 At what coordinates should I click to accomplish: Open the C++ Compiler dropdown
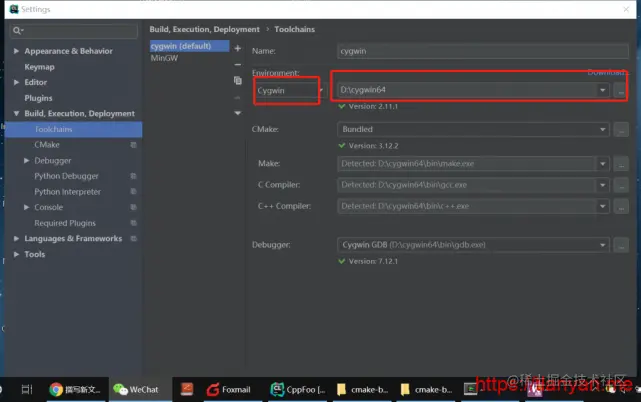coord(602,206)
